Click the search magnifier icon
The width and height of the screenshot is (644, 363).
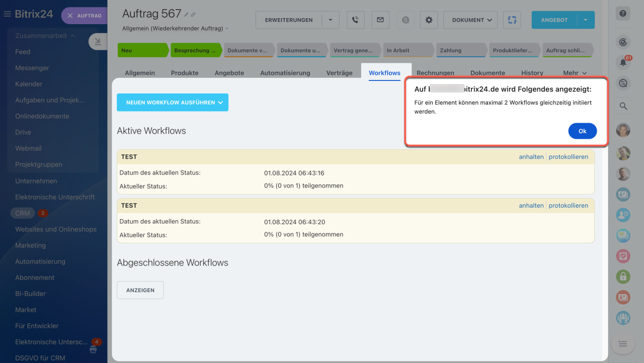[x=623, y=106]
